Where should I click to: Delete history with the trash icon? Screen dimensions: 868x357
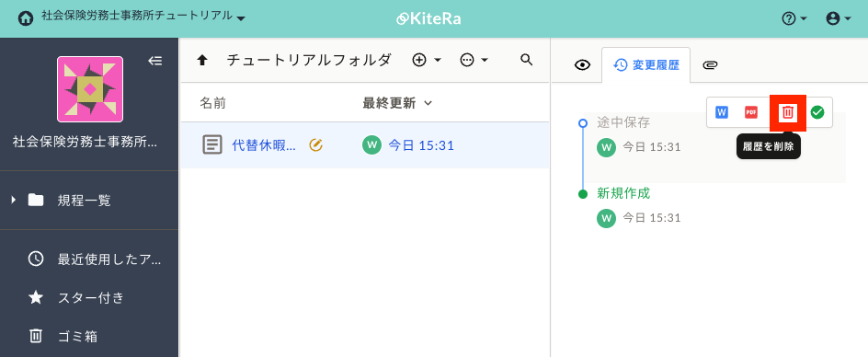tap(788, 112)
